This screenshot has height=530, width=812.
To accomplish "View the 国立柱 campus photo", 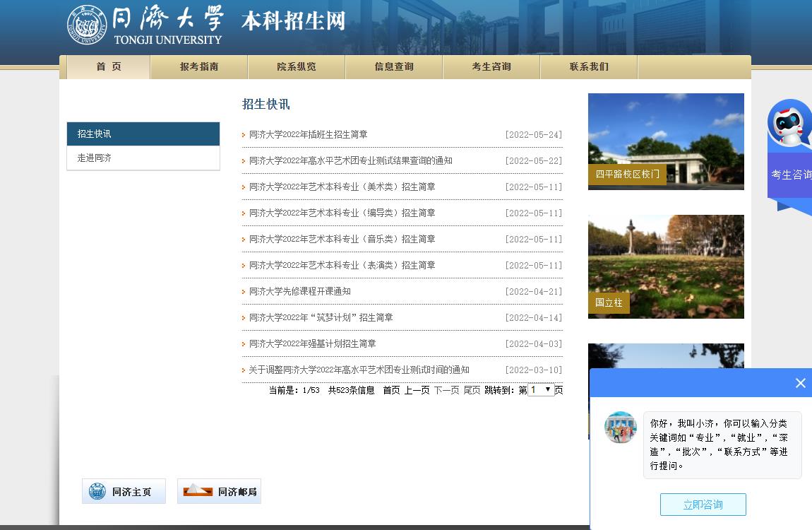I will tap(666, 266).
